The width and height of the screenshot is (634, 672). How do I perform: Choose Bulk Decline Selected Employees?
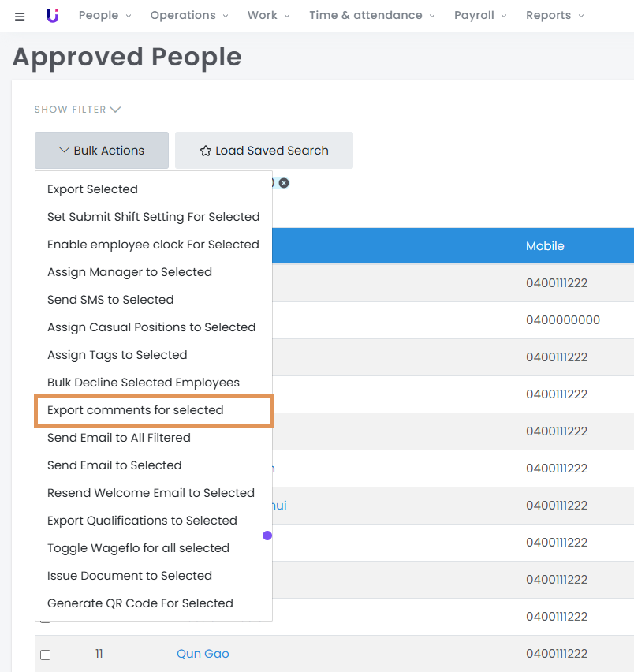click(x=144, y=383)
